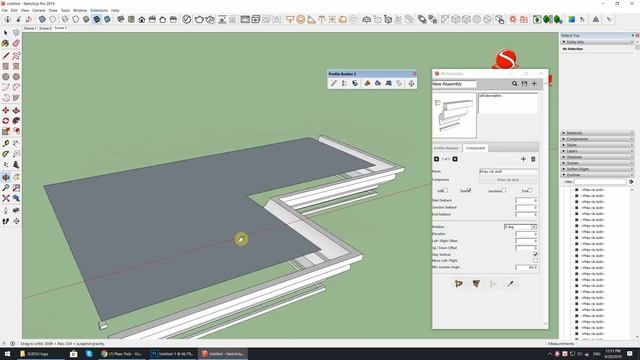640x360 pixels.
Task: Open the File menu
Action: click(x=4, y=10)
